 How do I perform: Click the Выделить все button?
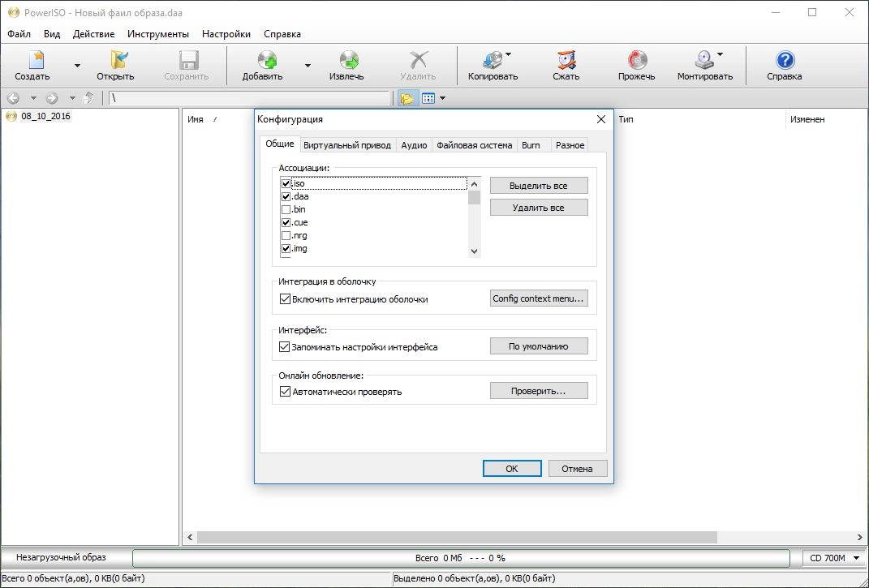coord(539,186)
